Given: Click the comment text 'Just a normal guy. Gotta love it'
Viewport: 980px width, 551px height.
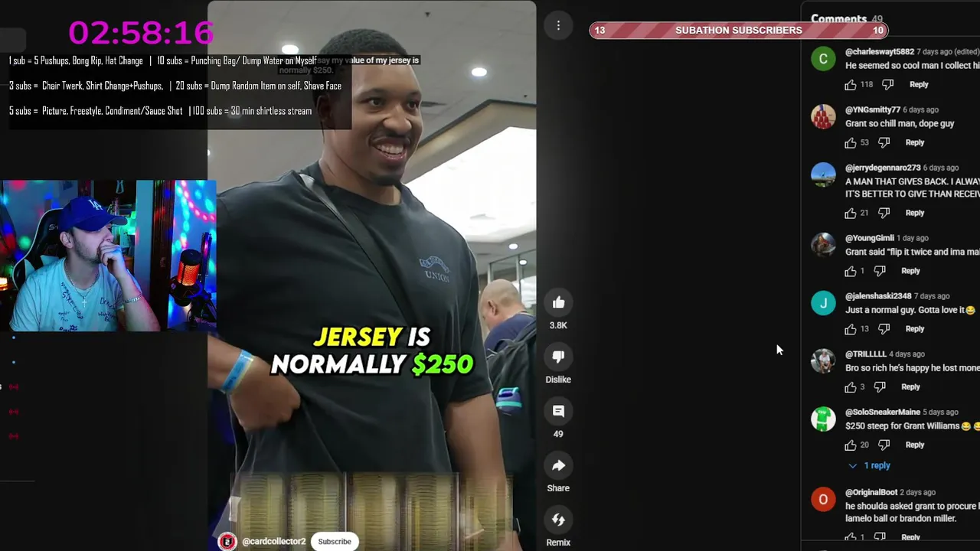Looking at the screenshot, I should click(x=905, y=311).
